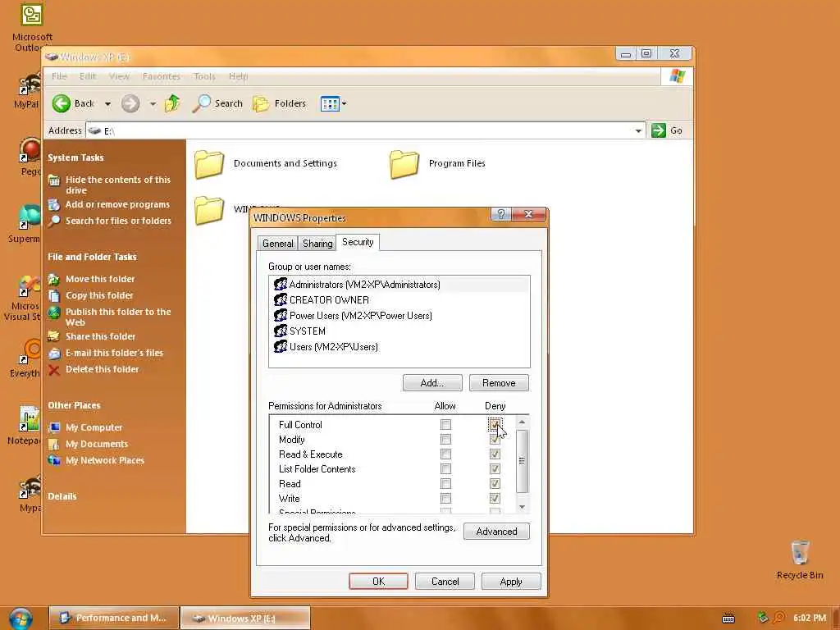Screen dimensions: 840x630
Task: Click the Forward arrow icon in toolbar
Action: tap(130, 103)
